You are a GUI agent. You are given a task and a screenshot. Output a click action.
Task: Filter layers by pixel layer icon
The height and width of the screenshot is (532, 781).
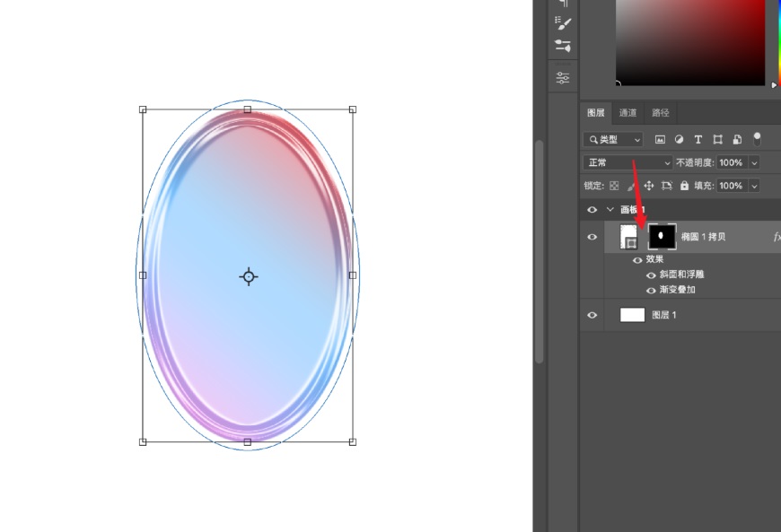[660, 140]
